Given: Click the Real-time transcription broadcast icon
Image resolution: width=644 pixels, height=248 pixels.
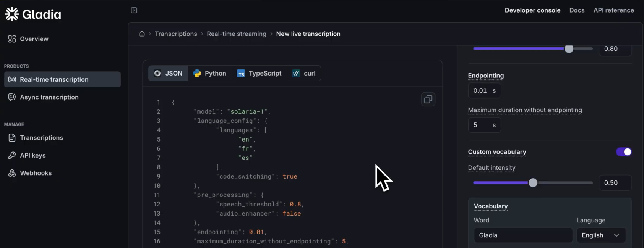Looking at the screenshot, I should point(12,79).
